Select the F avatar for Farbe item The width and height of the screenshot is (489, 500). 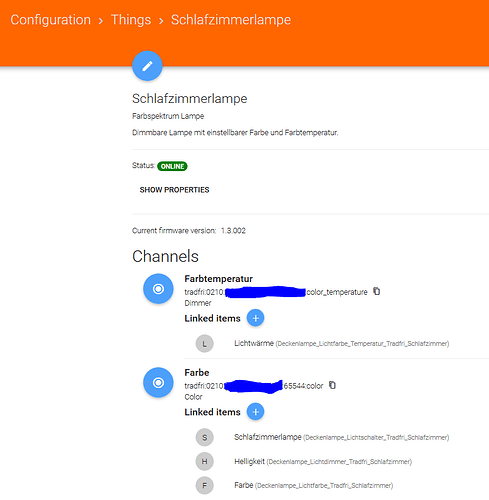point(204,485)
